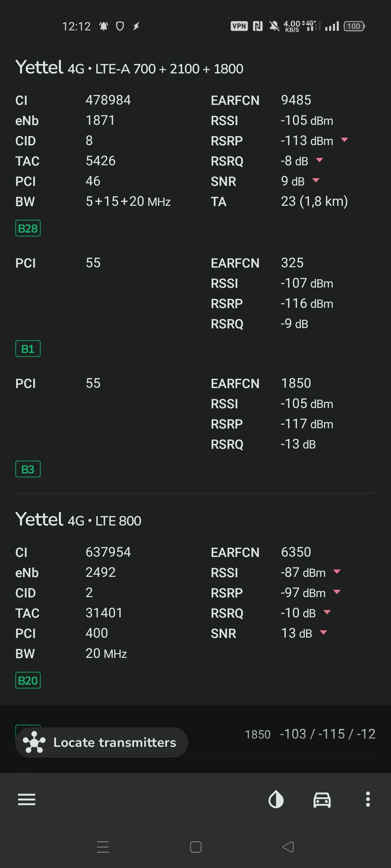Tap the B3 band badge

28,469
